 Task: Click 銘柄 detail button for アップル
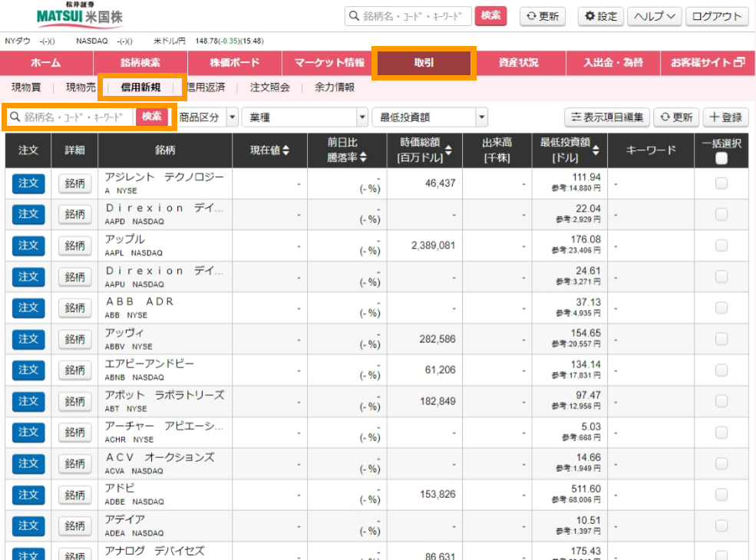[x=74, y=245]
